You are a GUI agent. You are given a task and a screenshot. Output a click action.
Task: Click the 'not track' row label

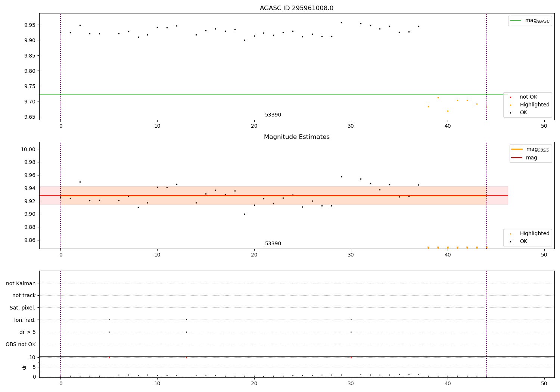tap(24, 295)
